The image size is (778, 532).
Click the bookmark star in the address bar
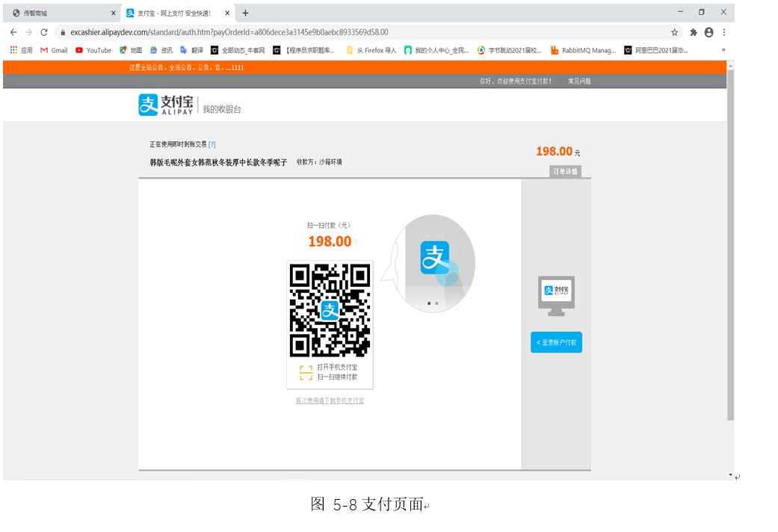(x=674, y=32)
